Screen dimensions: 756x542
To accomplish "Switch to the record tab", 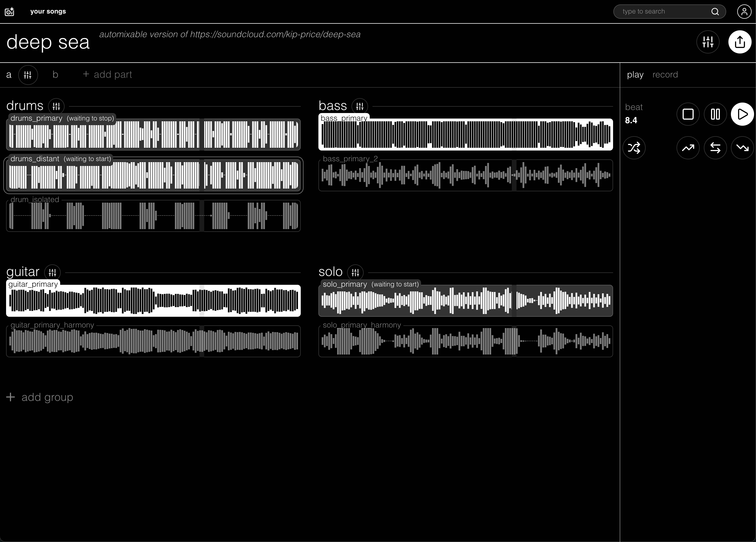I will tap(665, 75).
